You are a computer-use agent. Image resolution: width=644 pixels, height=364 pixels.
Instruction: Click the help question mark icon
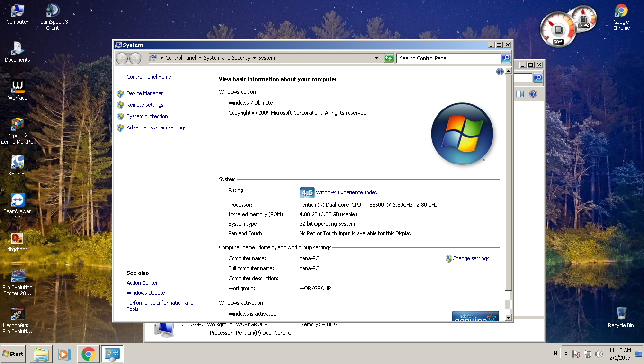(x=500, y=72)
